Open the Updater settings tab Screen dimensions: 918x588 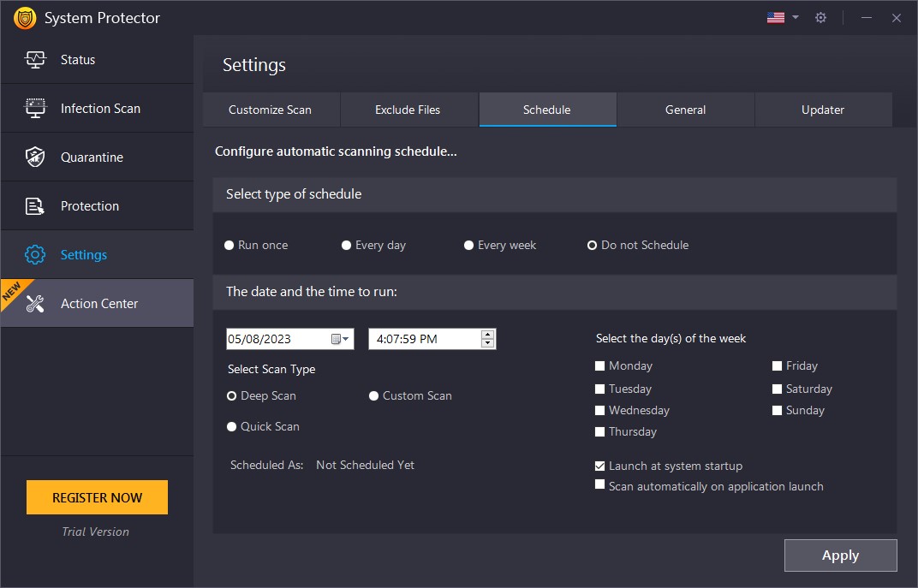822,110
